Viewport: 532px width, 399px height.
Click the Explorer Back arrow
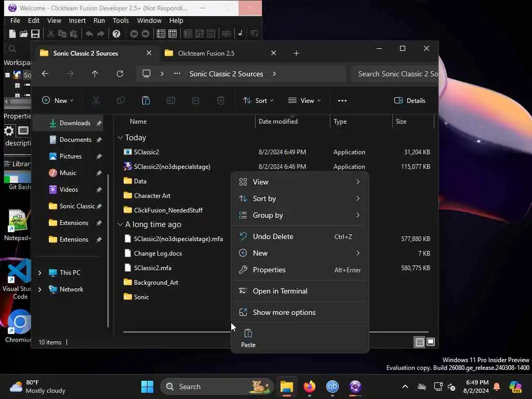45,74
